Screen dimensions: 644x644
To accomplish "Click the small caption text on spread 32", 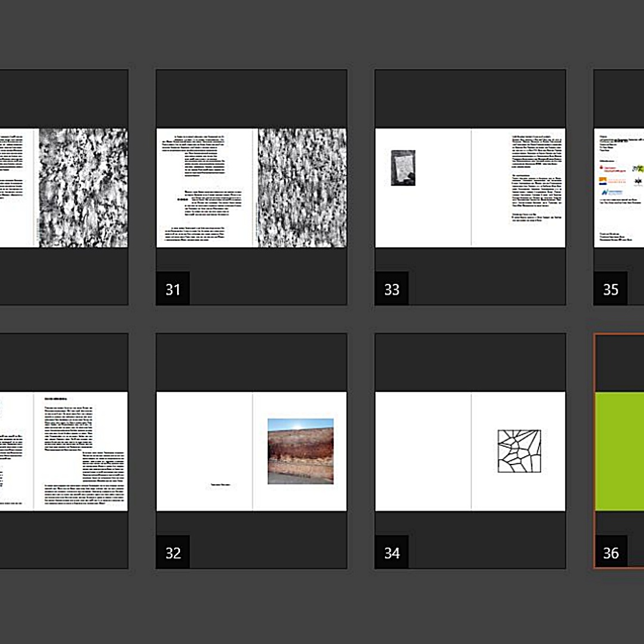I will pos(220,485).
